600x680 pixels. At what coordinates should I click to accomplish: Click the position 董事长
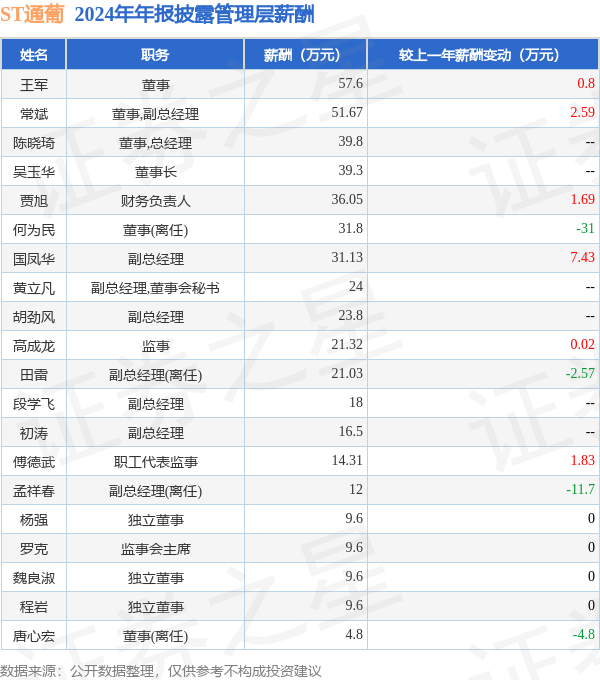[155, 172]
